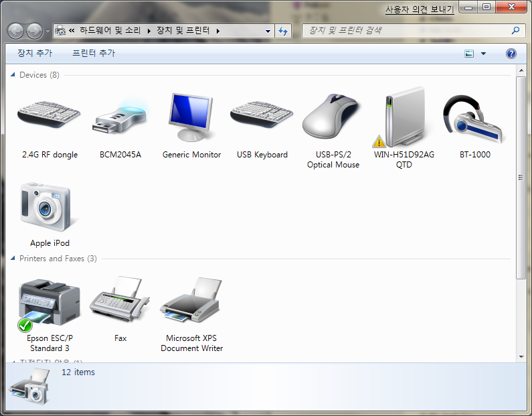Screen dimensions: 532x416
Task: Go to 하드웨어 및 소리 breadcrumb
Action: [x=110, y=31]
